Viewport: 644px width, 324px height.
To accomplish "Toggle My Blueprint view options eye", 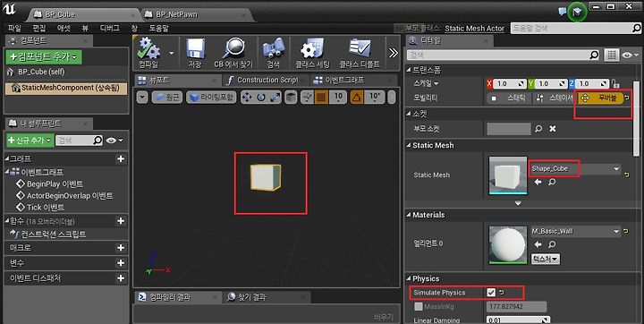I will [x=114, y=141].
